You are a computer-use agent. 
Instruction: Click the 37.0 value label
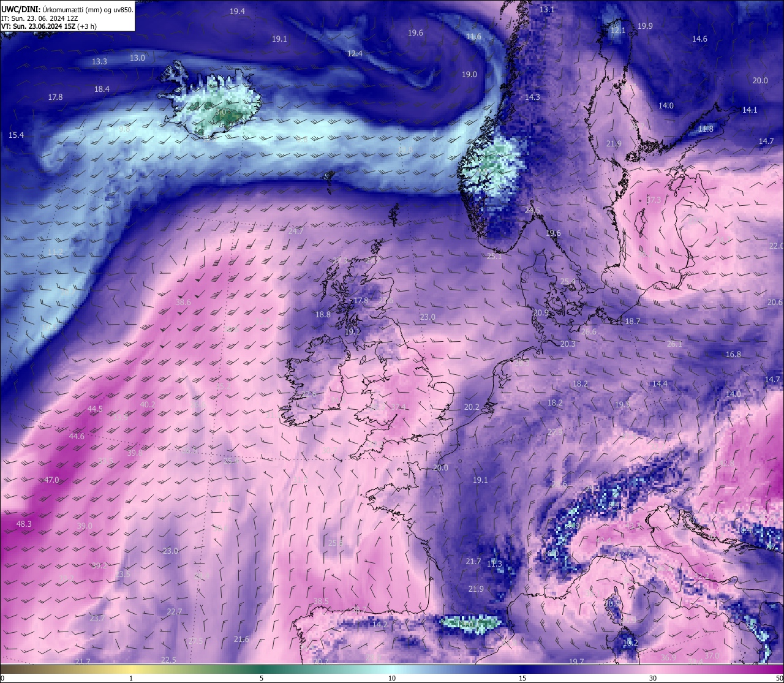[711, 656]
